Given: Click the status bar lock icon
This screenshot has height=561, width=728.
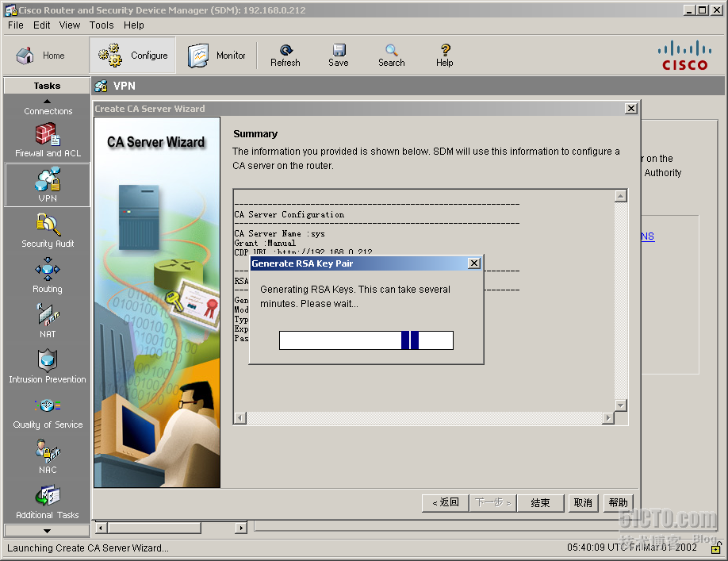Looking at the screenshot, I should click(716, 548).
